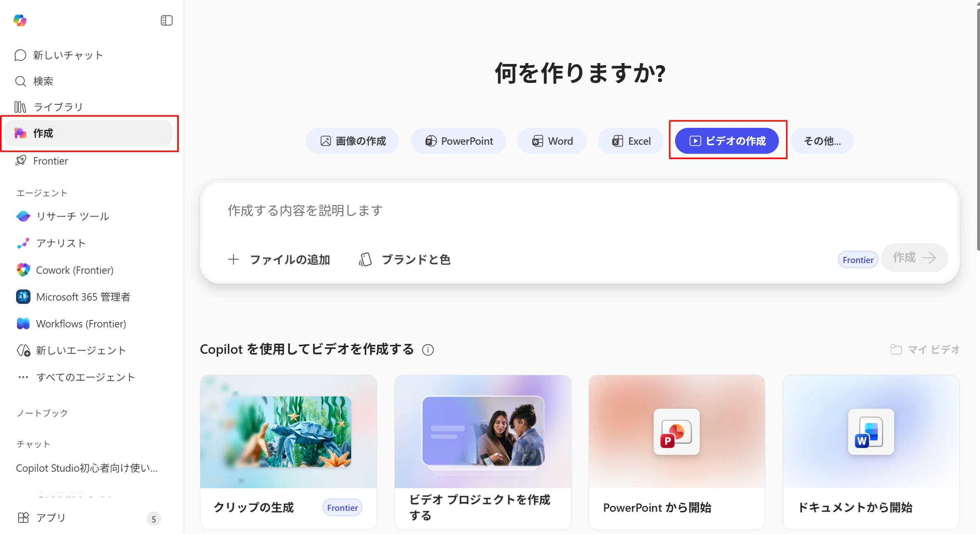The image size is (980, 534).
Task: Click the Word app icon on card
Action: tap(871, 432)
